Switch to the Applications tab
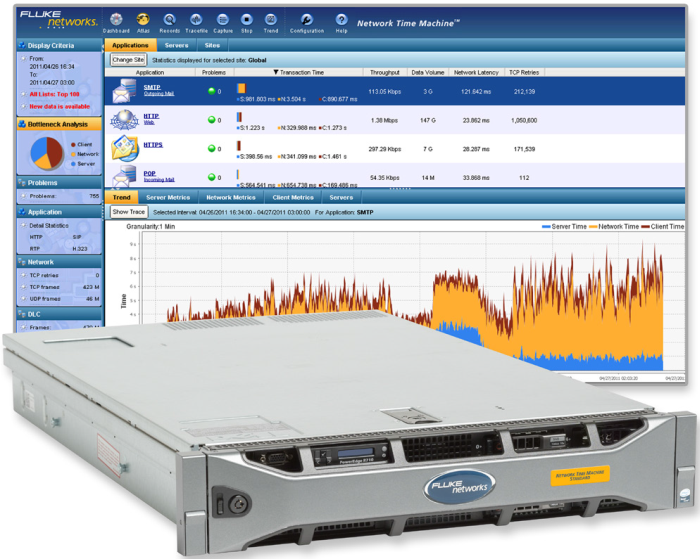 (x=130, y=45)
